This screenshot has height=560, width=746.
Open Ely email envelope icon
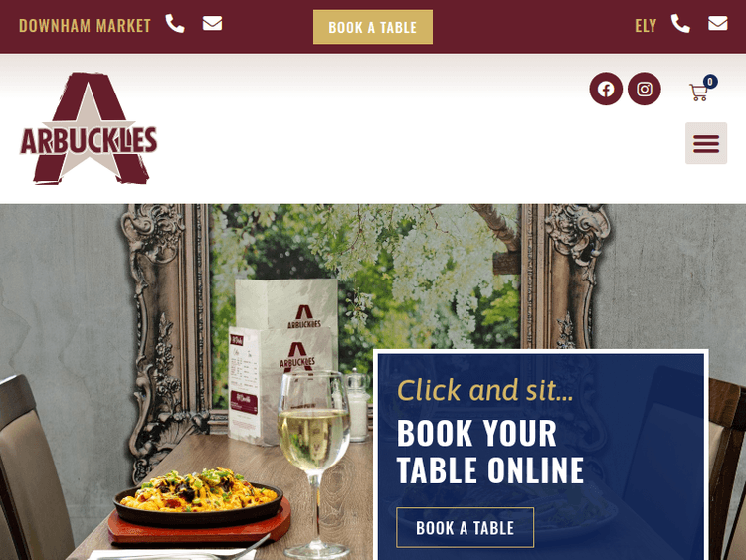[x=717, y=23]
